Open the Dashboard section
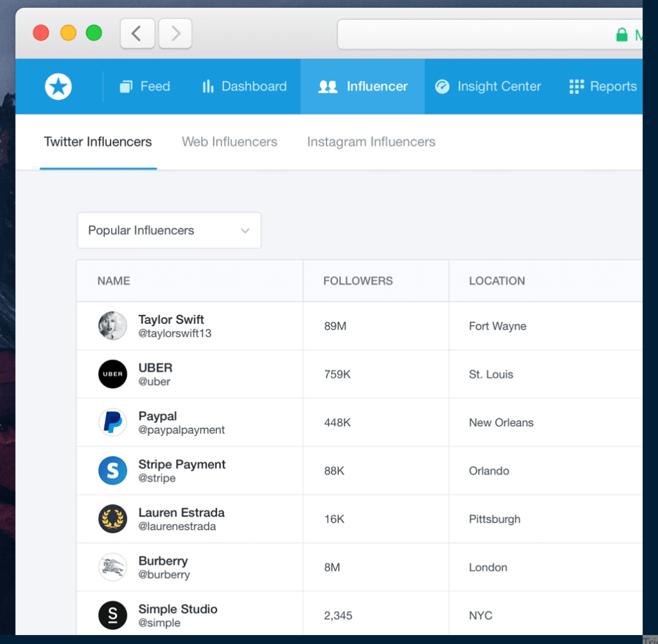 (x=245, y=87)
